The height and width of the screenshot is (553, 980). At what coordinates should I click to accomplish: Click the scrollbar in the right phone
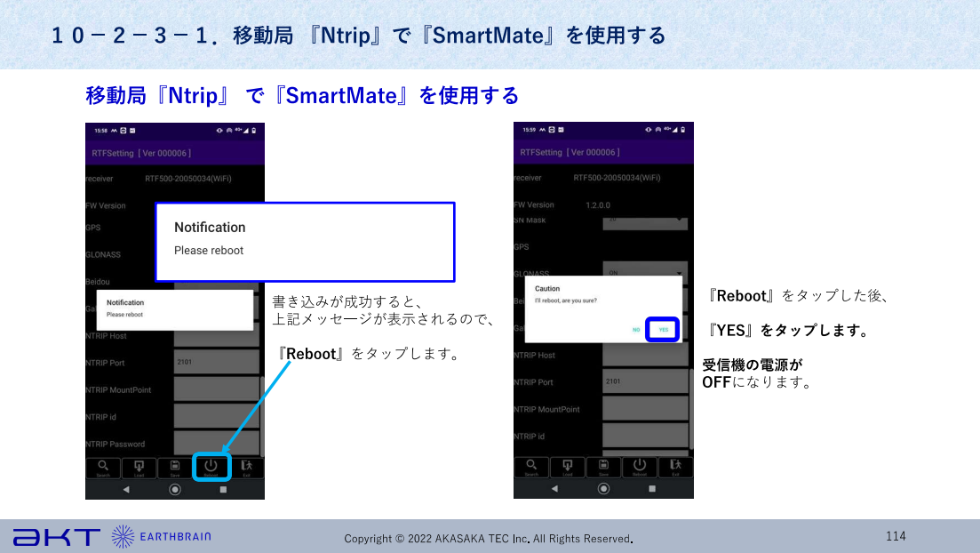click(x=690, y=409)
